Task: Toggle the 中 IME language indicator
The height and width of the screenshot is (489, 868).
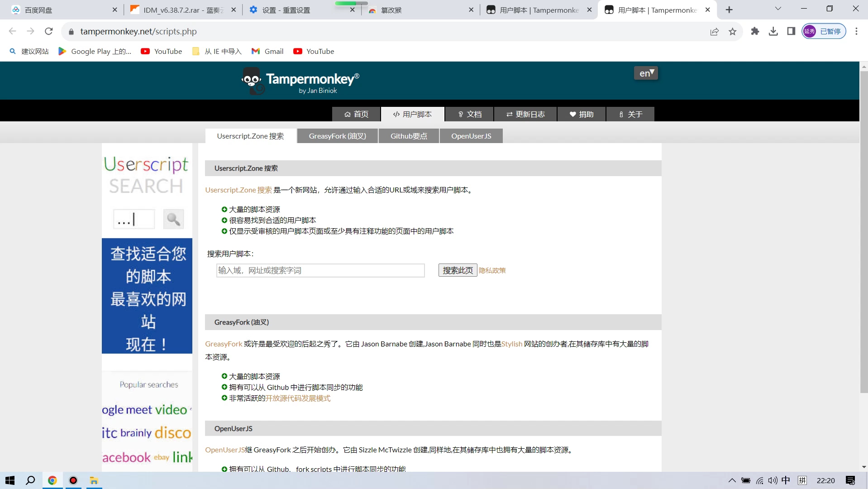Action: (786, 480)
